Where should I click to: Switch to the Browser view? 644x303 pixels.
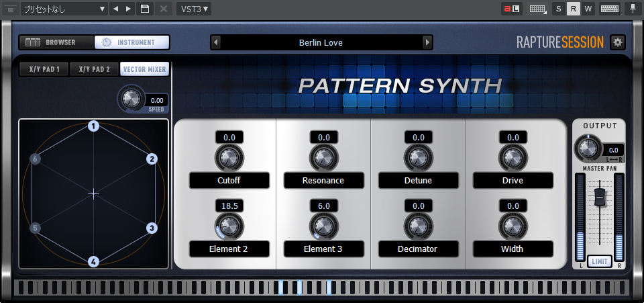(x=56, y=42)
